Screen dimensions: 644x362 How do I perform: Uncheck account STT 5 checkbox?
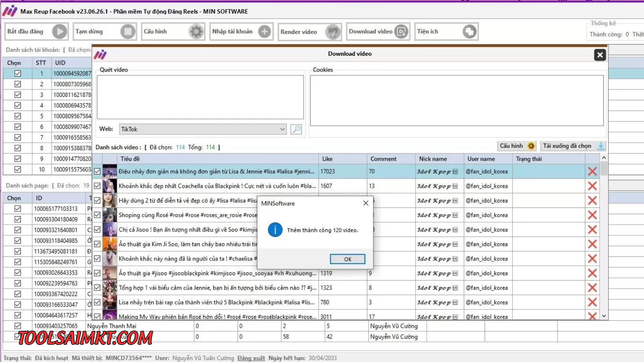(x=18, y=116)
